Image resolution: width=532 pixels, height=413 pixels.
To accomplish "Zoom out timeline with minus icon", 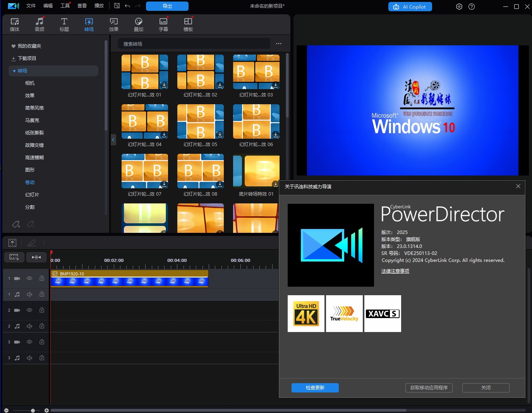I will (6, 410).
